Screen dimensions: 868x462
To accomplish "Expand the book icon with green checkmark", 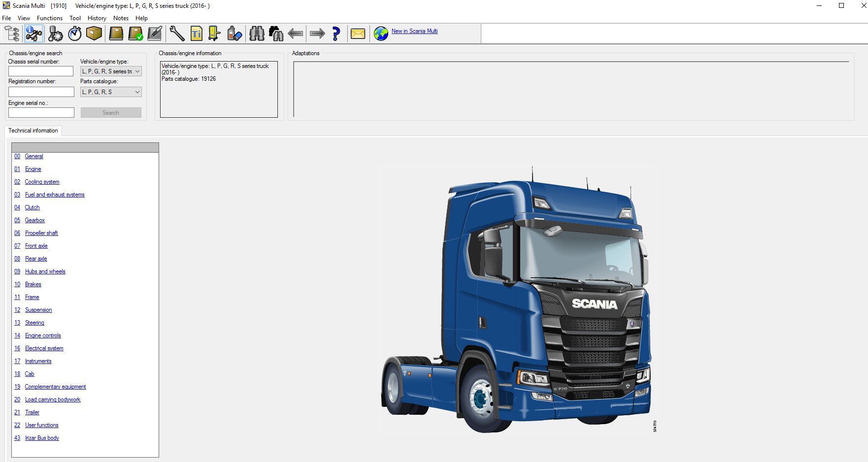I will [x=135, y=33].
